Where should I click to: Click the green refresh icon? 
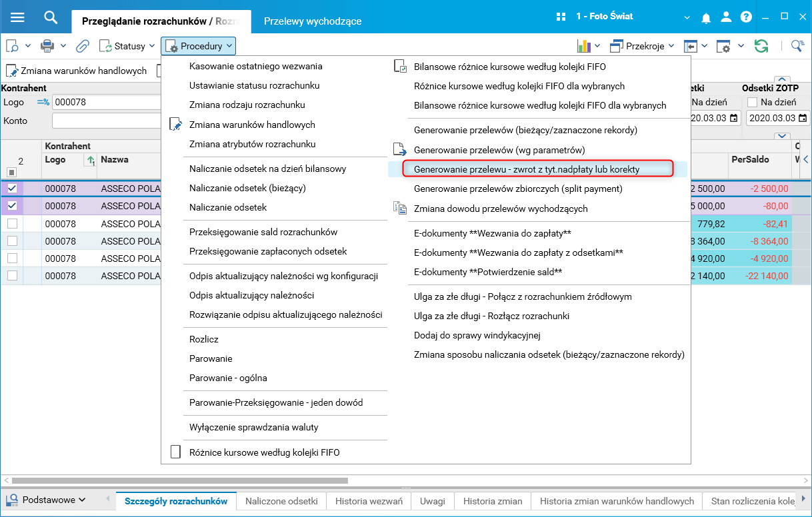coord(761,46)
